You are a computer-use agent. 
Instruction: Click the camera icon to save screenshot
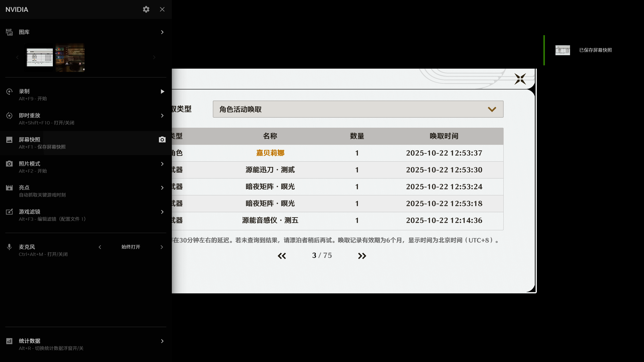tap(162, 140)
